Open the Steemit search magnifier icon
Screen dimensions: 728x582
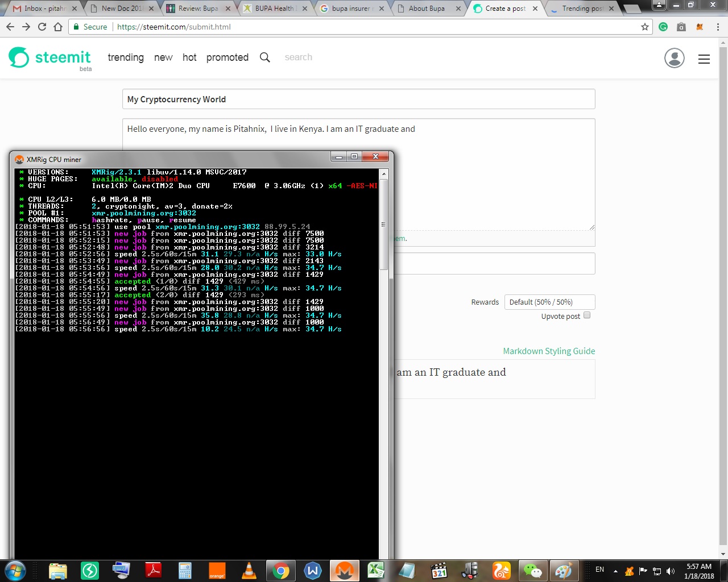pyautogui.click(x=265, y=57)
